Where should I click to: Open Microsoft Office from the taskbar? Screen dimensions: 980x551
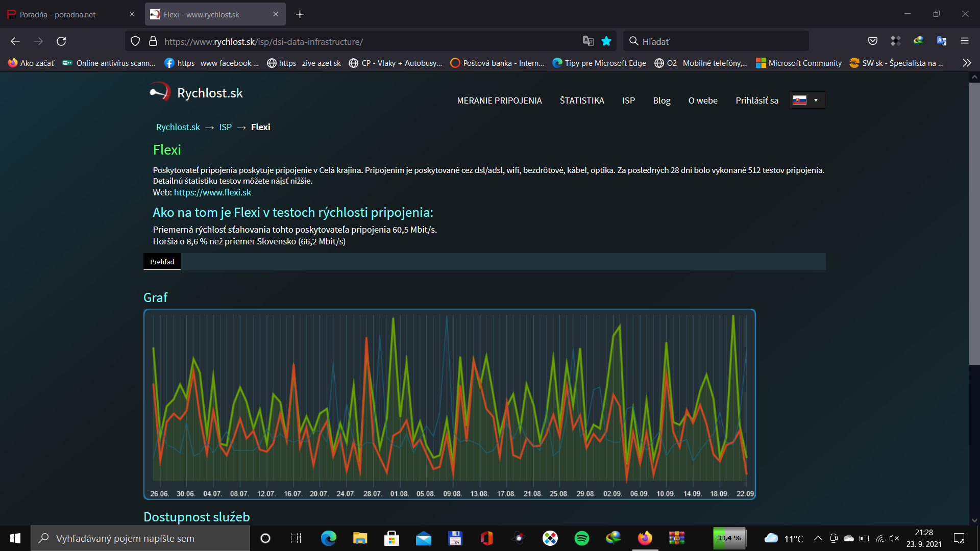click(x=486, y=538)
